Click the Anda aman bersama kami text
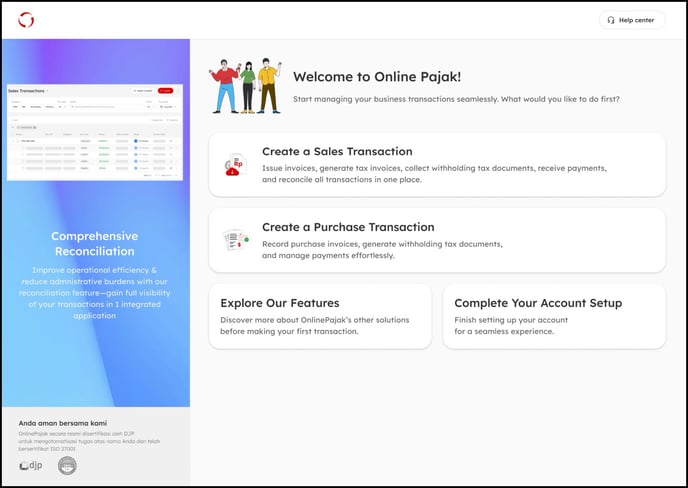This screenshot has height=488, width=688. point(63,423)
